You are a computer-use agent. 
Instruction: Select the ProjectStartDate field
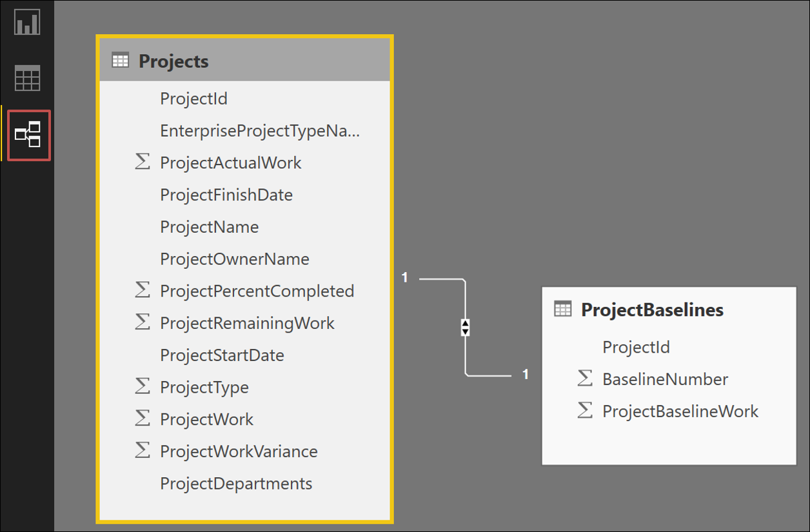pos(222,355)
